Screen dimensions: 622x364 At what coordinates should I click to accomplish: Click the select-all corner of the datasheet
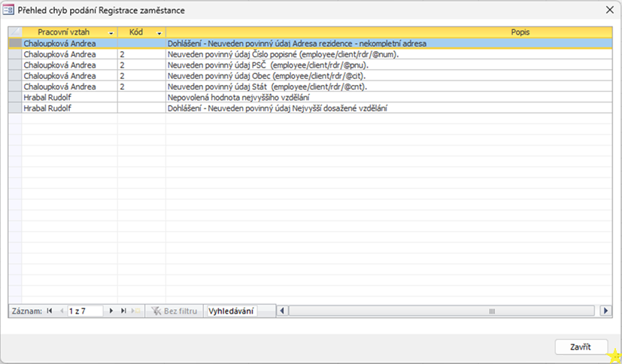tap(14, 33)
